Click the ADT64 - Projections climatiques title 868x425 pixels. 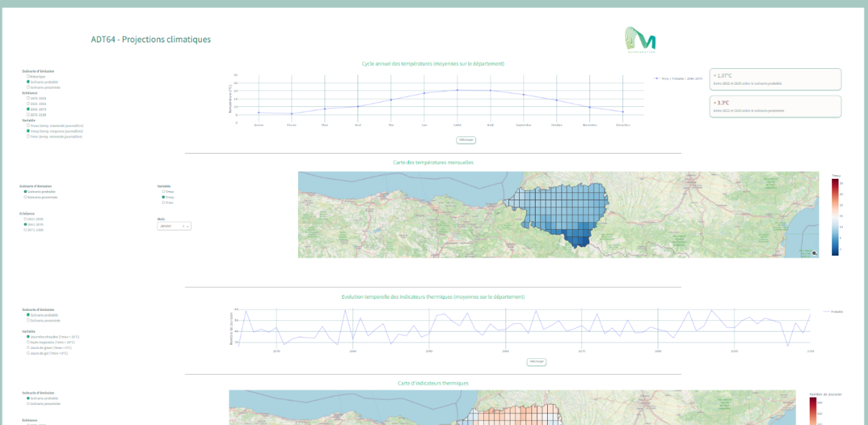(x=151, y=39)
